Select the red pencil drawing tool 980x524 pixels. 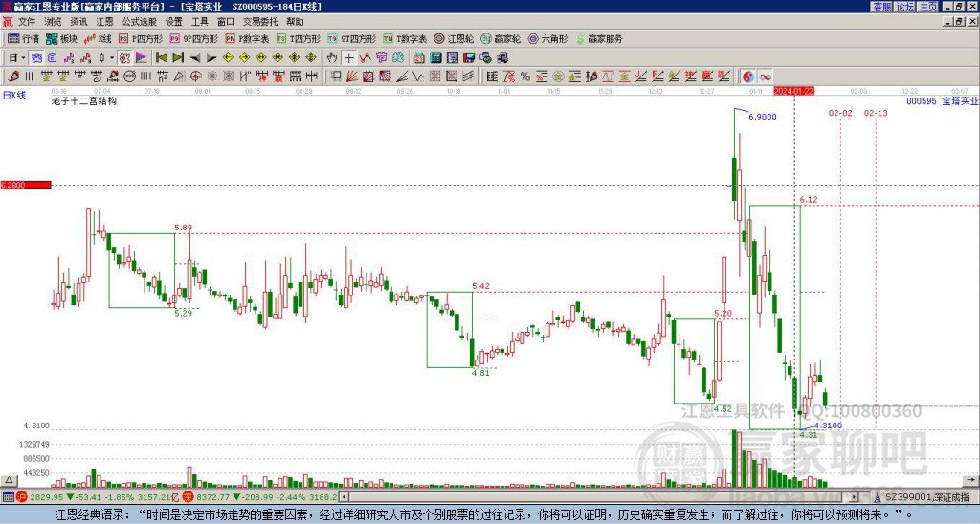click(x=13, y=76)
